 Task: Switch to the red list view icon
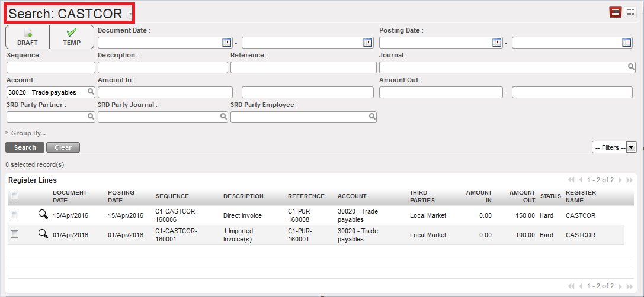point(616,12)
